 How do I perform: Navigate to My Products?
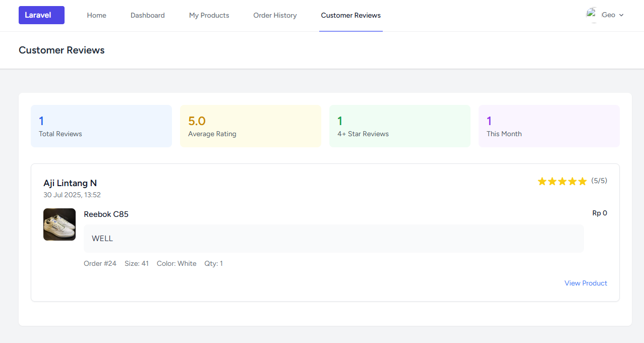(209, 16)
